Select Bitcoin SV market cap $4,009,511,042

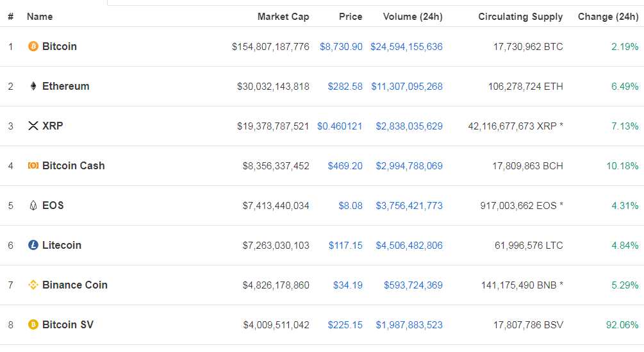(x=276, y=325)
